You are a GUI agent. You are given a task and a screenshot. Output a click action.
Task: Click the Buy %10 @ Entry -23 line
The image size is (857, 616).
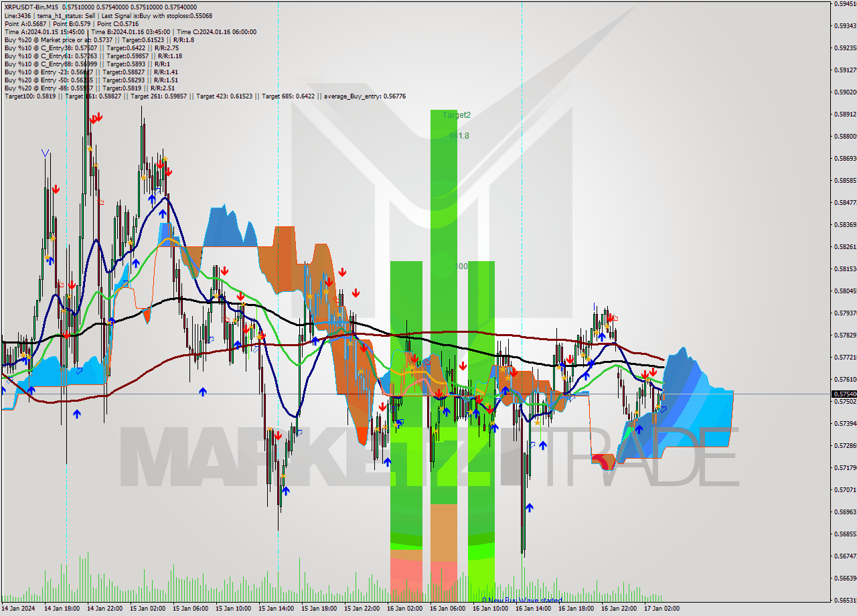[x=91, y=72]
